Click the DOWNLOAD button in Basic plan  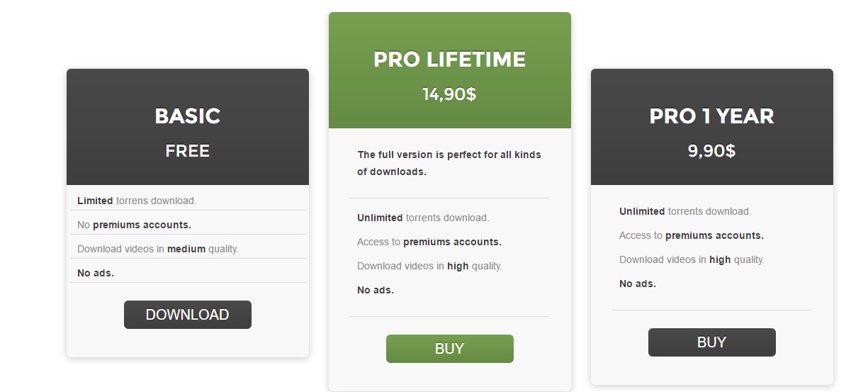(x=187, y=315)
